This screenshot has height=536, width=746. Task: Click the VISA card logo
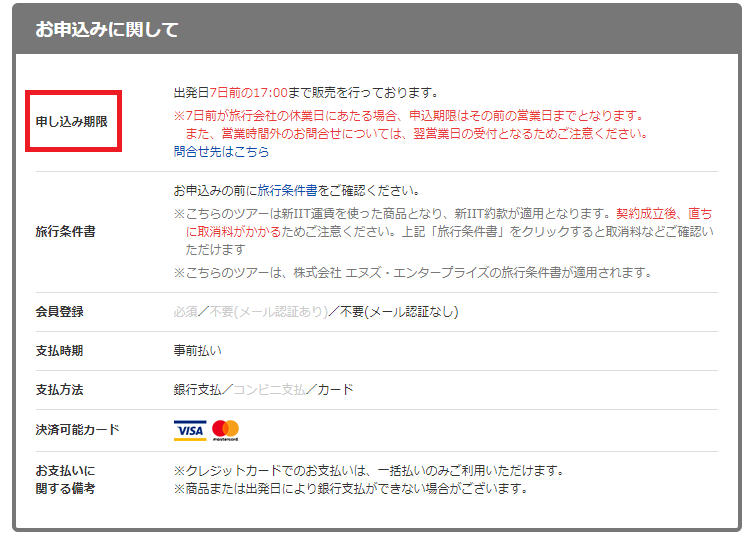[x=189, y=430]
